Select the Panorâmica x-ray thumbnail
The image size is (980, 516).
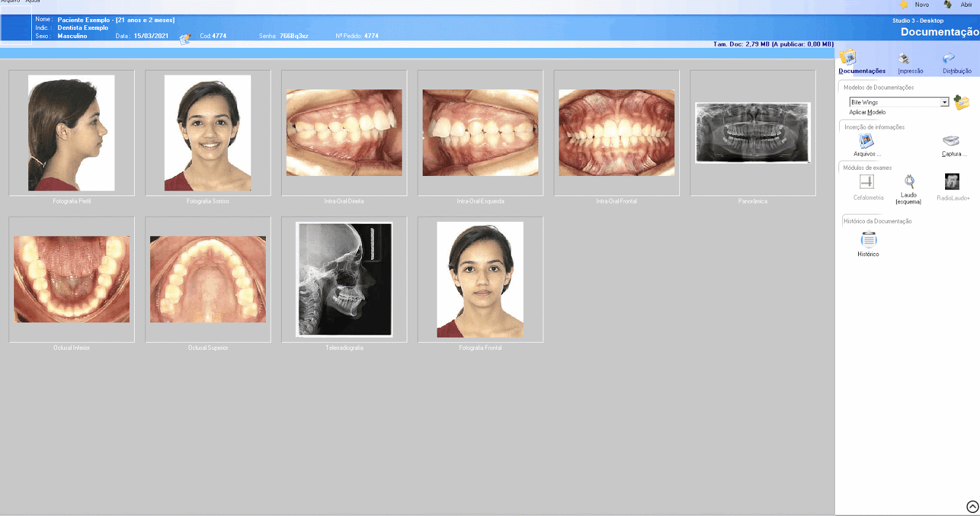pos(753,133)
